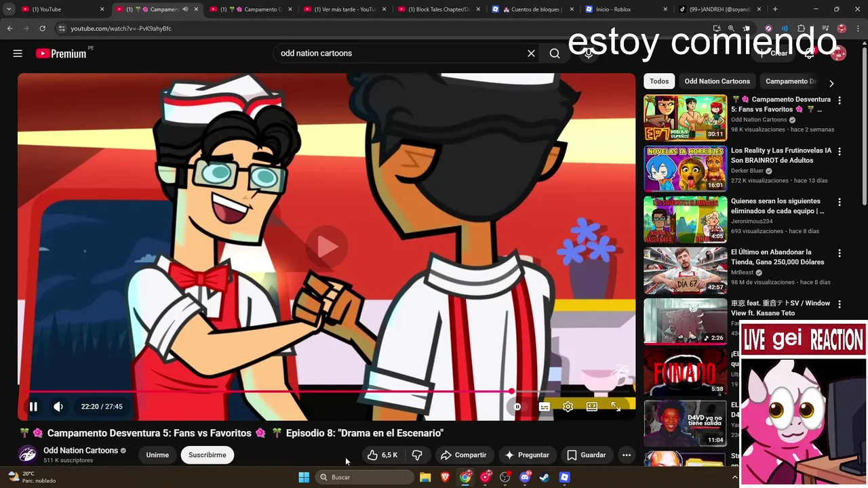Open the FUNADO 5:38 video thumbnail
This screenshot has width=868, height=488.
[x=685, y=372]
